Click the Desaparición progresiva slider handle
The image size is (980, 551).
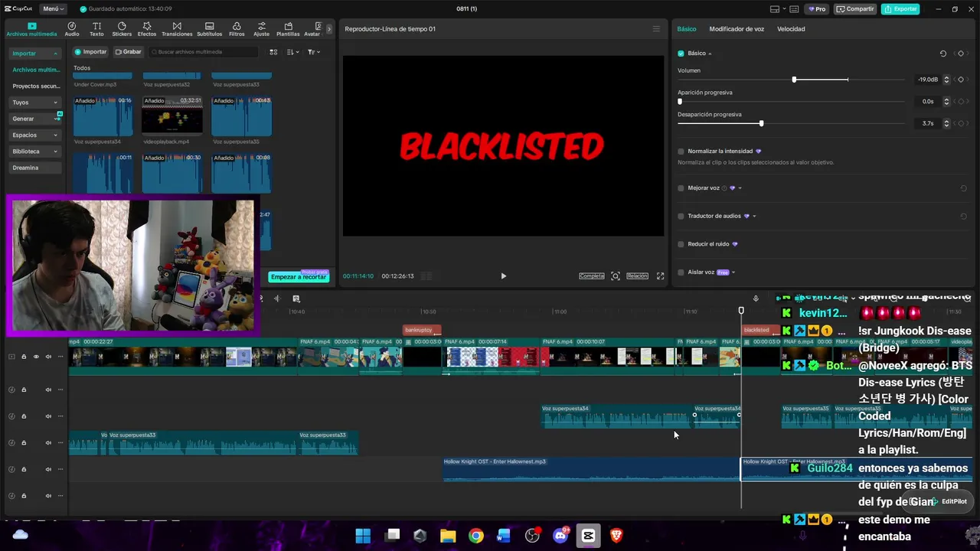[761, 123]
